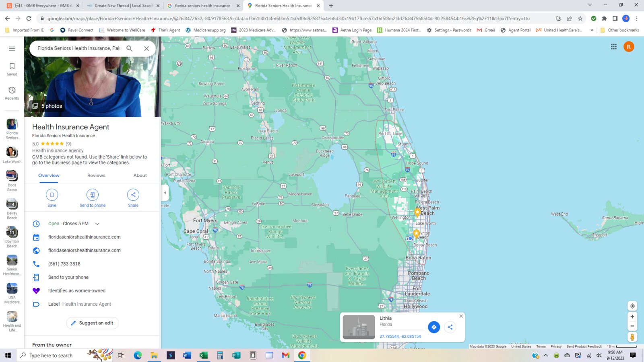Open the Recents panel
Image resolution: width=644 pixels, height=362 pixels.
pos(12,93)
